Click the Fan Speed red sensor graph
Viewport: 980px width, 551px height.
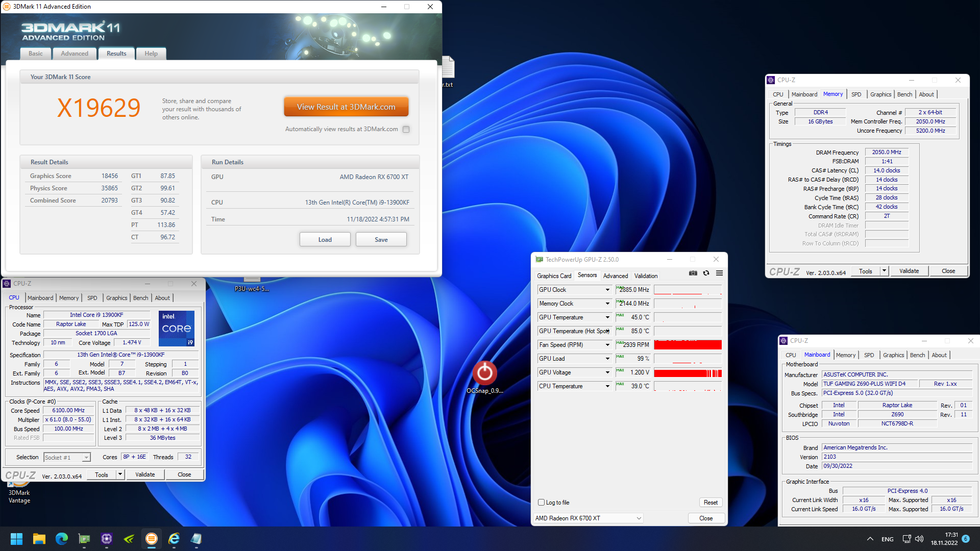coord(688,345)
